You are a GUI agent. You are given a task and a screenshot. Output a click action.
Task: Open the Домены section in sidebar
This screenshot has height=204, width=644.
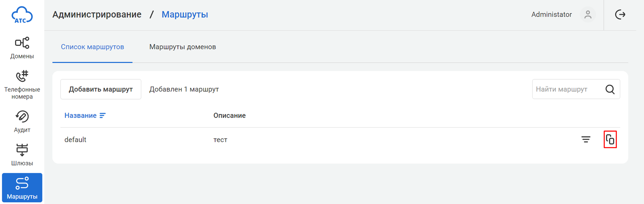(22, 48)
